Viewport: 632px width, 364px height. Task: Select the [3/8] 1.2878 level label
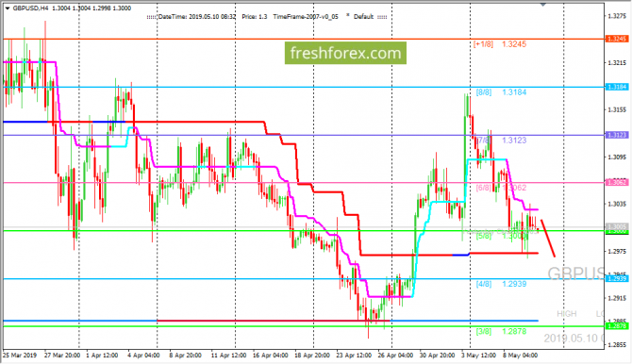(x=501, y=331)
